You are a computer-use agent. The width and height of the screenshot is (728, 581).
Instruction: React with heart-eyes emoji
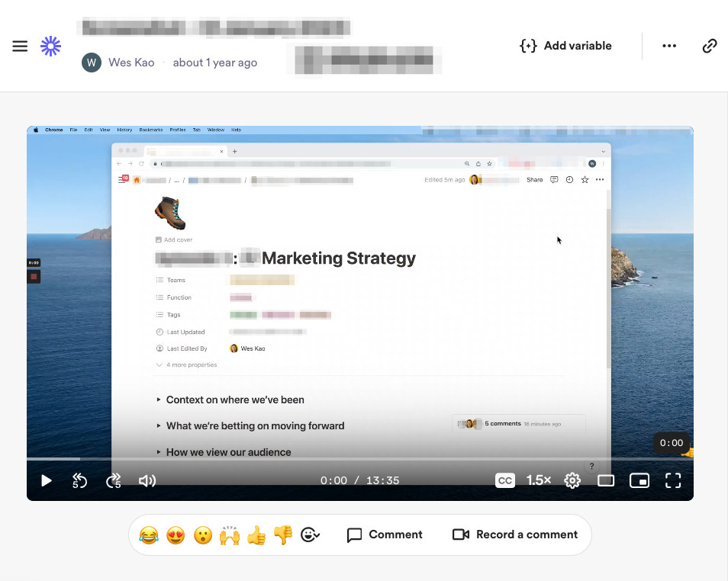(176, 535)
